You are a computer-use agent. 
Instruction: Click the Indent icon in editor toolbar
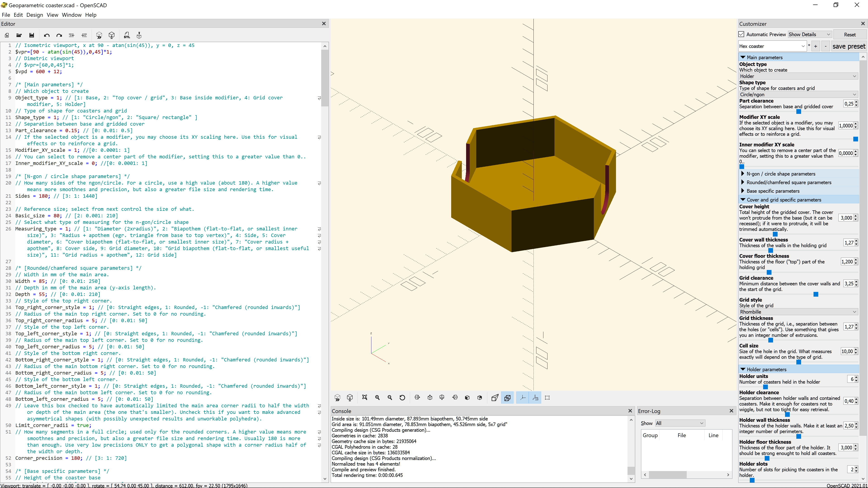point(84,35)
